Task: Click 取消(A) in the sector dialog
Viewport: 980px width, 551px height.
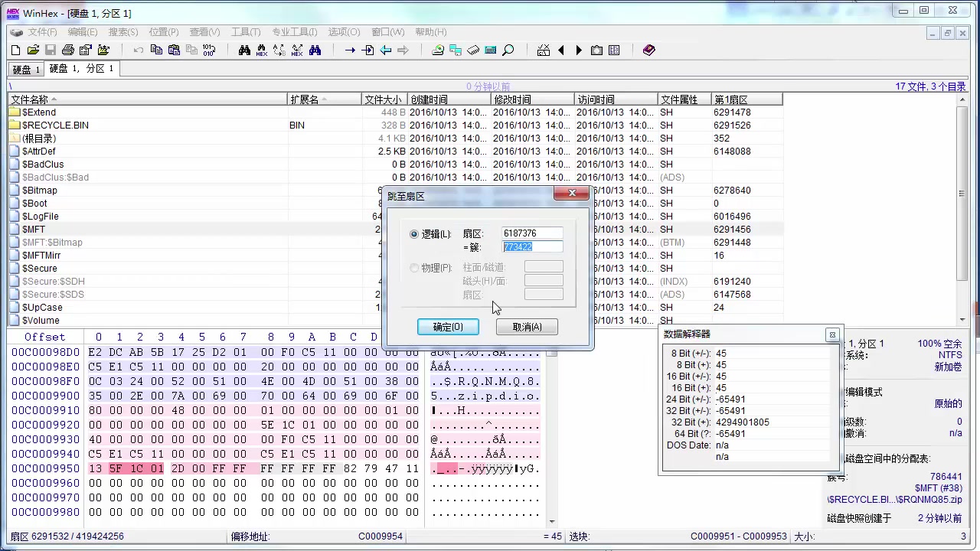Action: (527, 327)
